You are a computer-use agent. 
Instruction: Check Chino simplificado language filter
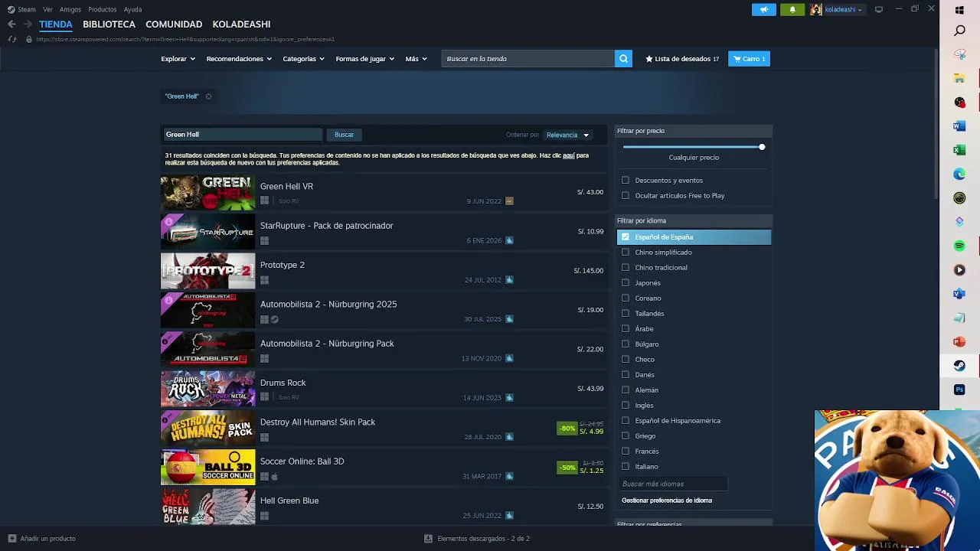tap(626, 253)
